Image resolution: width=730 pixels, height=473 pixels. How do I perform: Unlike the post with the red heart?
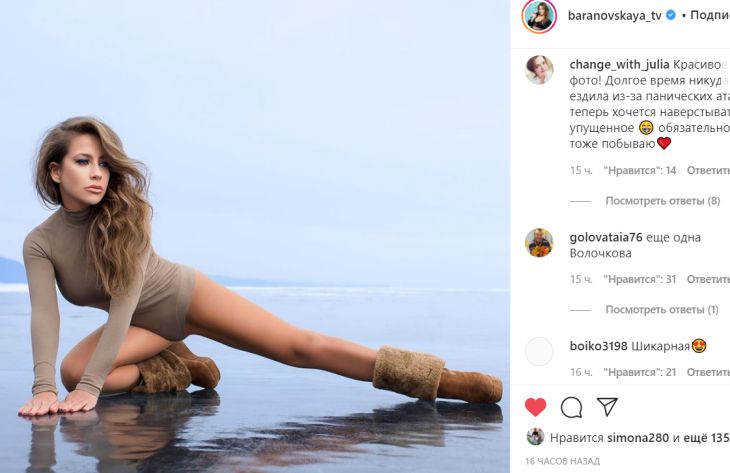point(536,407)
